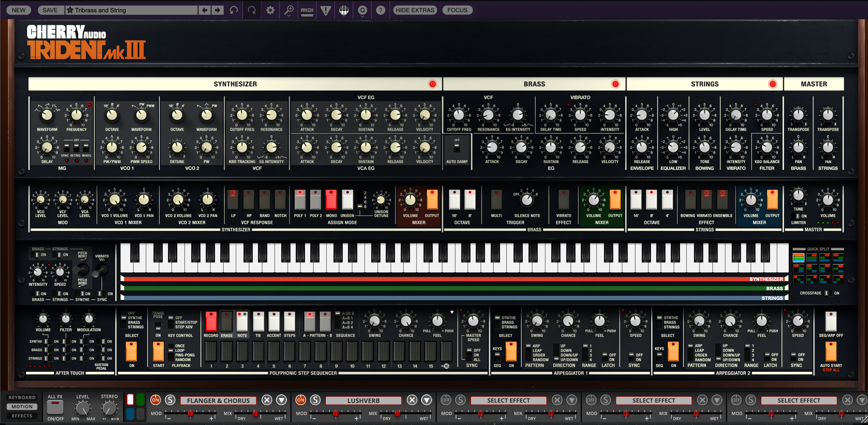Viewport: 868px width, 425px height.
Task: Click the SAVE button
Action: tap(50, 10)
